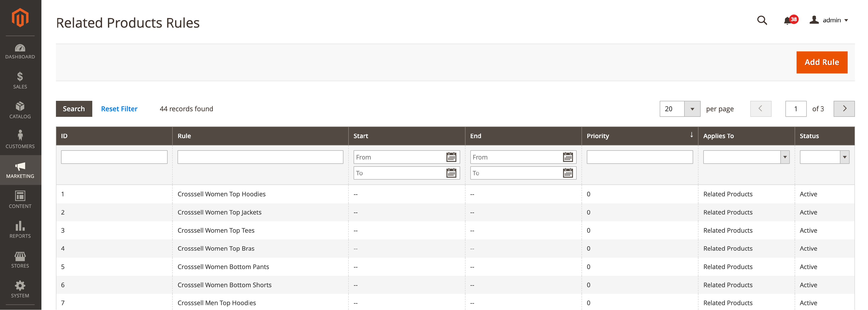
Task: Focus the ID filter input field
Action: (x=114, y=157)
